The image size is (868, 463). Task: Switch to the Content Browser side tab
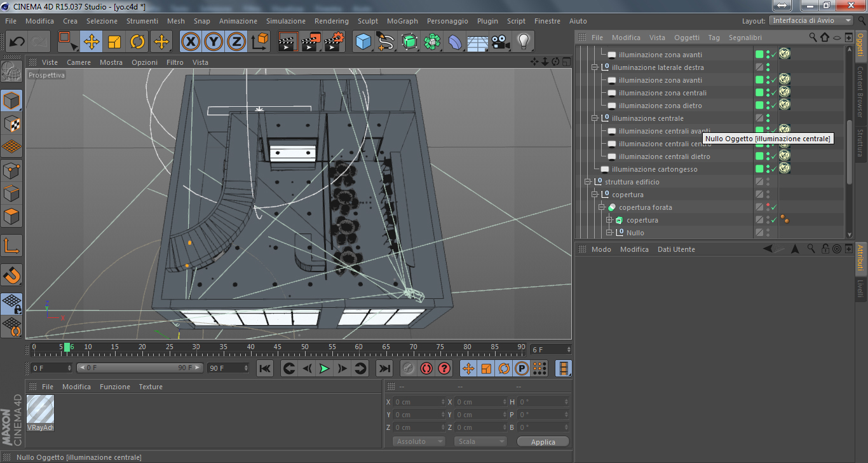[860, 92]
